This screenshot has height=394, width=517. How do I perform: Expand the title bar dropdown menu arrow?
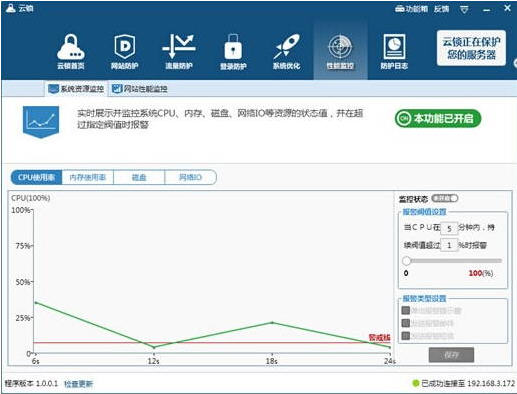pos(464,10)
